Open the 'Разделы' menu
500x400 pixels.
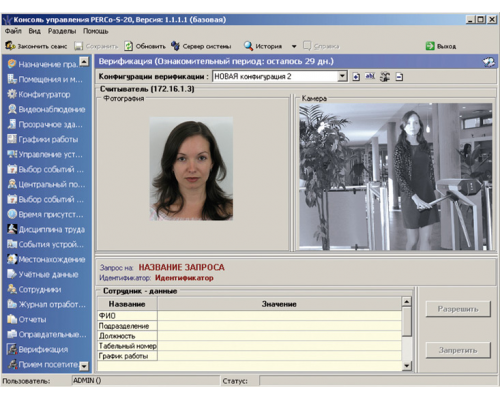tap(62, 31)
